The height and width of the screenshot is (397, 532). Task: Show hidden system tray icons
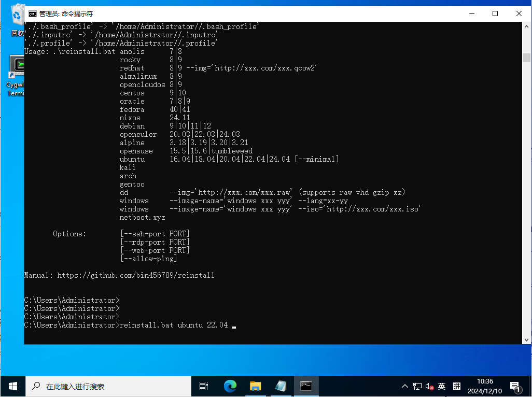[405, 386]
